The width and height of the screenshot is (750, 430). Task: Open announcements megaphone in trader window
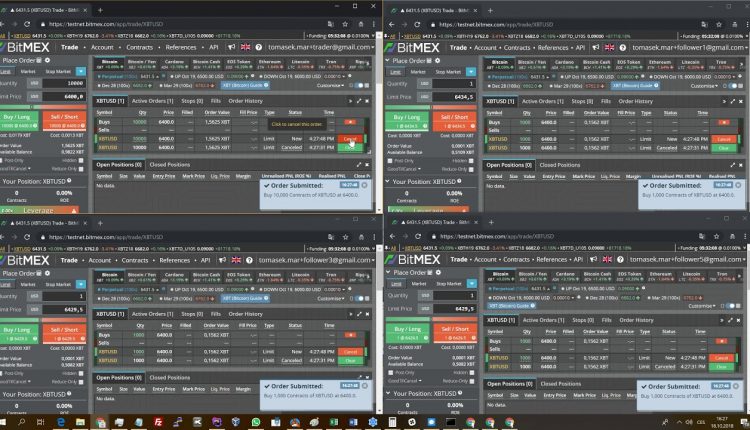(x=232, y=47)
